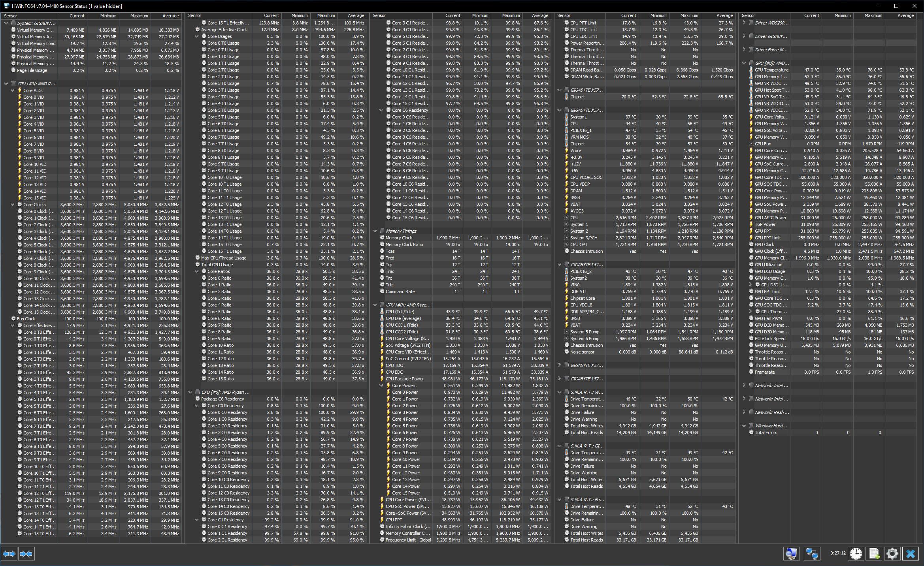Select the CPU VCORE SOC voltage row

pos(645,177)
